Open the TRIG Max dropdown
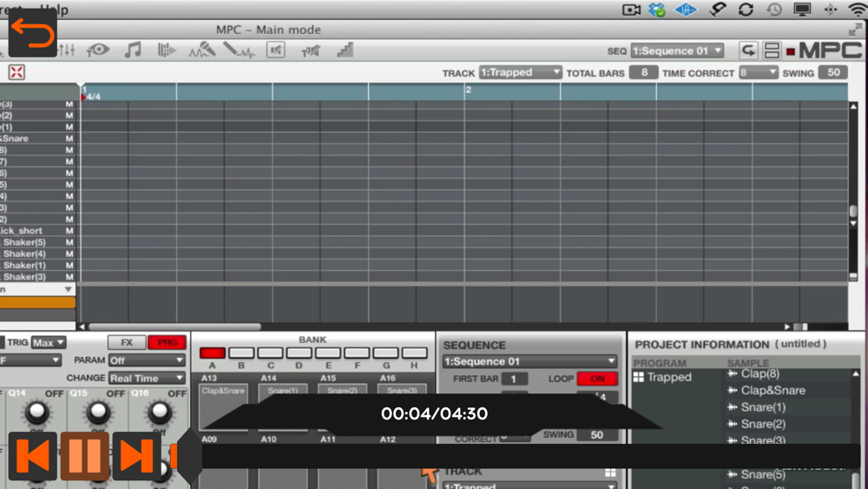 [48, 343]
